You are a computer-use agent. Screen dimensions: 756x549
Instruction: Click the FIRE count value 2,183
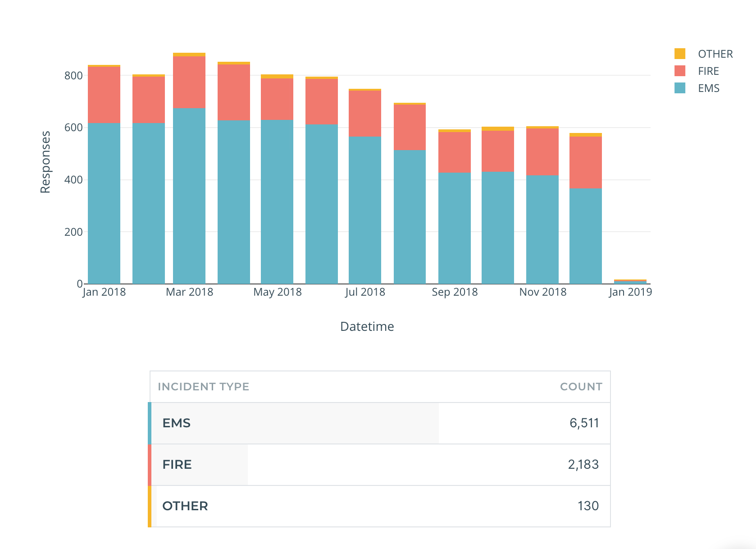coord(583,465)
